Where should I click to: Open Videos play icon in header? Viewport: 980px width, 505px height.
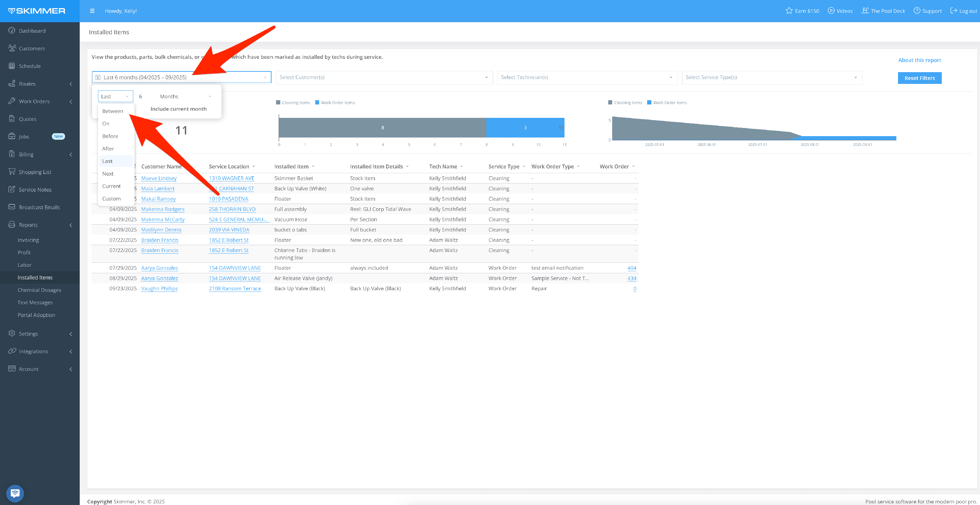tap(831, 11)
